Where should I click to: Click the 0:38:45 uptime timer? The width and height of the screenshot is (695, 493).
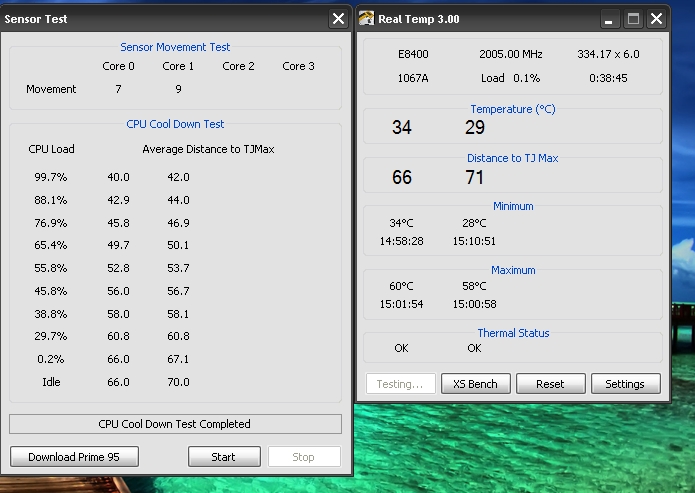click(x=608, y=78)
